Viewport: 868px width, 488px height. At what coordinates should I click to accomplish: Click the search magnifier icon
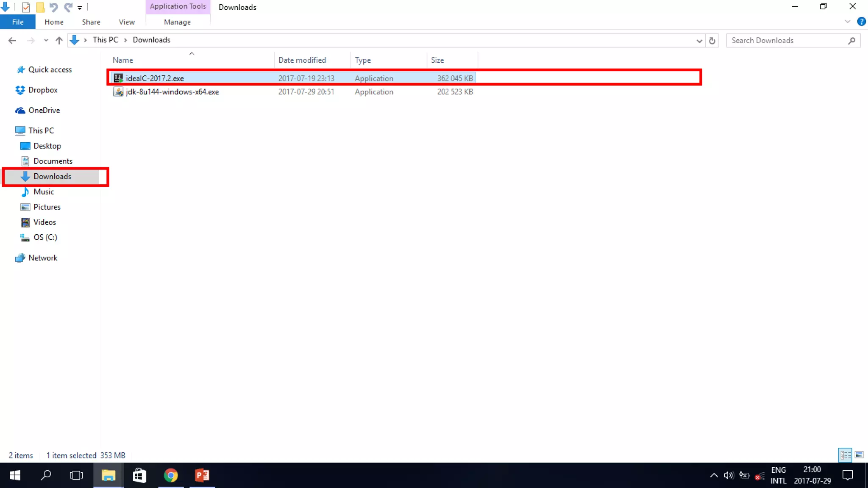tap(852, 41)
